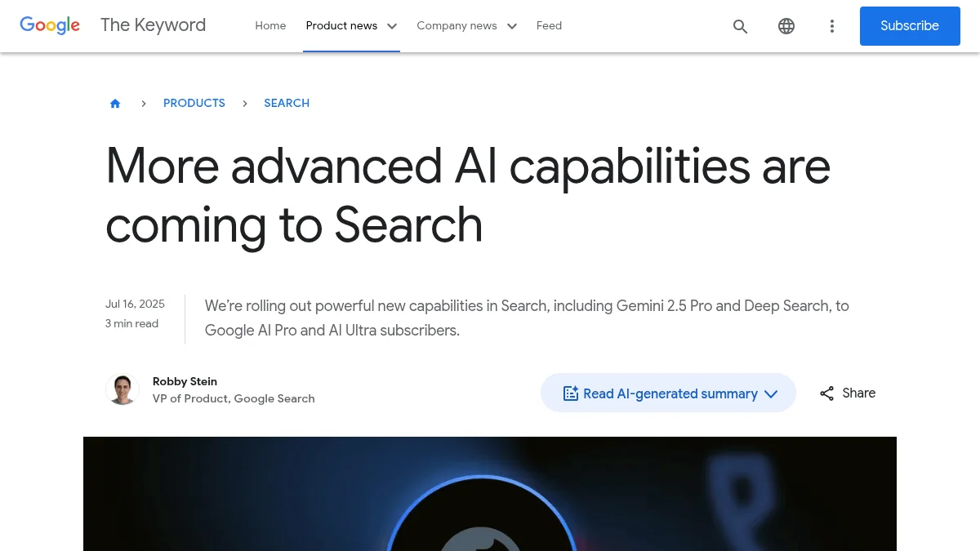
Task: Click the AI summary sparkle icon
Action: coord(571,393)
